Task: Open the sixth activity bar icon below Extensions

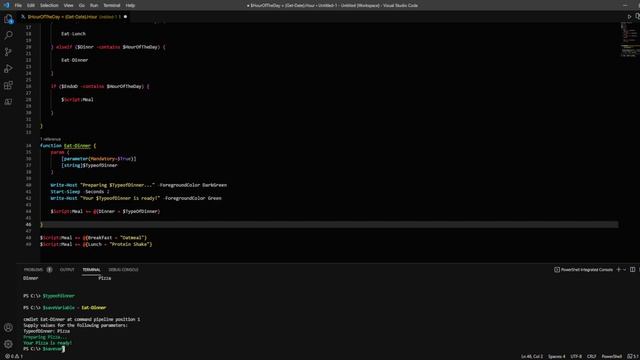Action: 8,102
